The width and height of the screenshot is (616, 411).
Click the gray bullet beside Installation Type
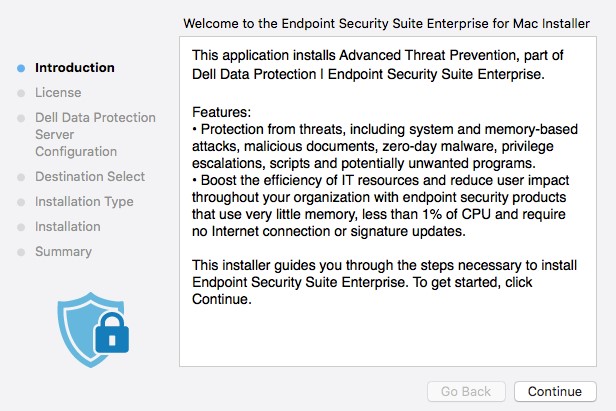(x=21, y=202)
